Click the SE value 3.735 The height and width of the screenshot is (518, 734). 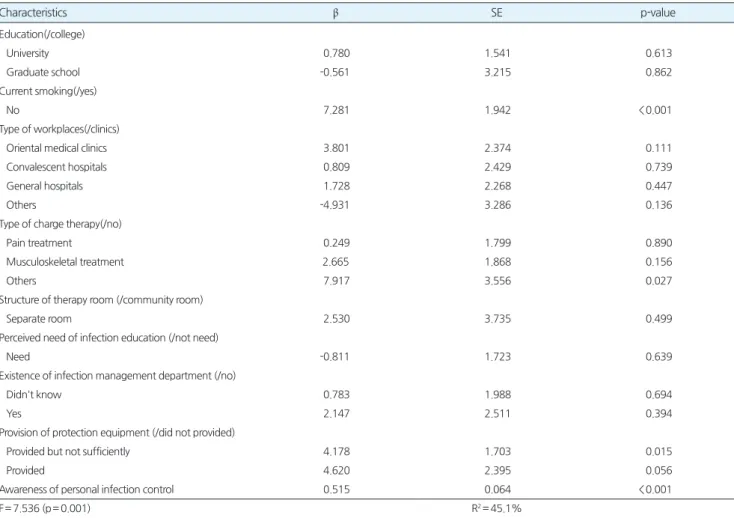point(498,319)
